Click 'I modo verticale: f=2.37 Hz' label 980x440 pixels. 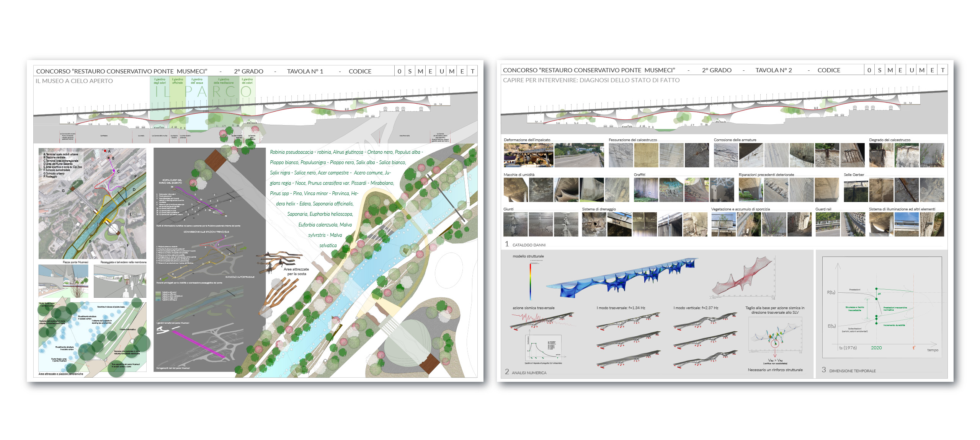696,308
